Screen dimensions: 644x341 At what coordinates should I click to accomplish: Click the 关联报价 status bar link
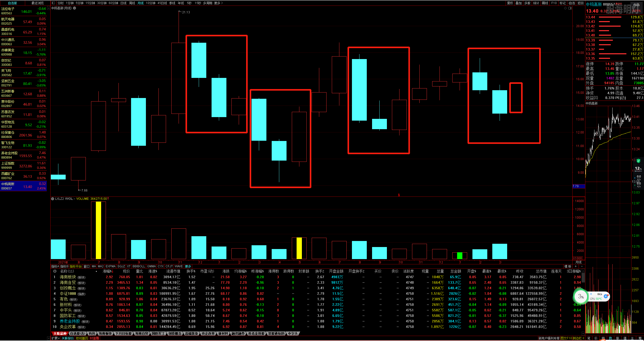click(68, 338)
